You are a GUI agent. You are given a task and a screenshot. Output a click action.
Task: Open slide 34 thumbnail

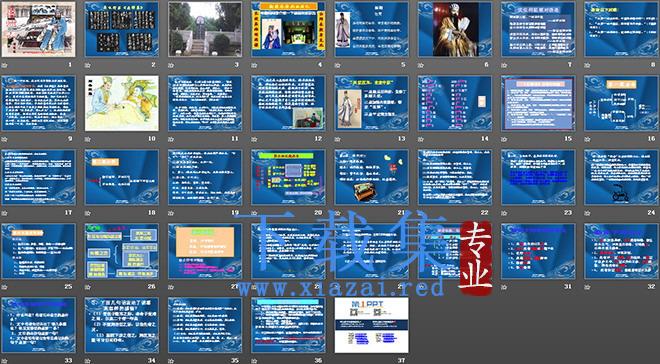[x=122, y=325]
